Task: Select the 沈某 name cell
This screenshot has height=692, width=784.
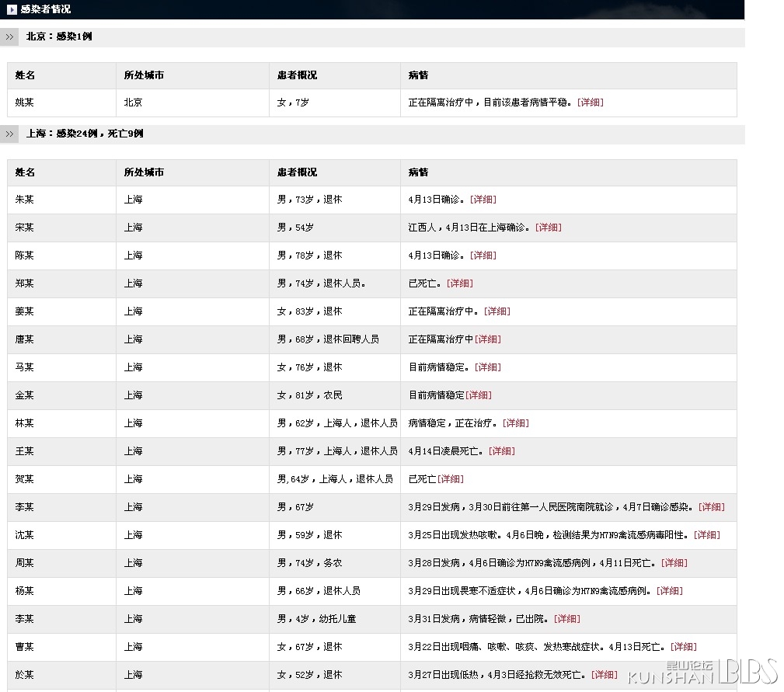Action: tap(62, 535)
